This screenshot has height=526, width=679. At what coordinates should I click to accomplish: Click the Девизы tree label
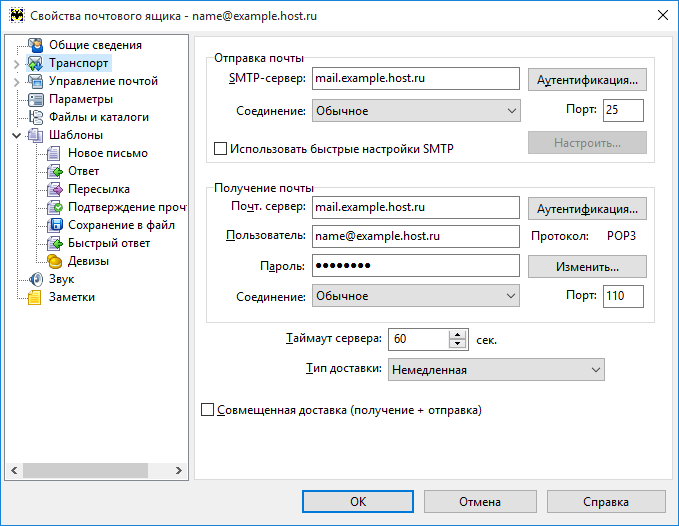pos(88,261)
